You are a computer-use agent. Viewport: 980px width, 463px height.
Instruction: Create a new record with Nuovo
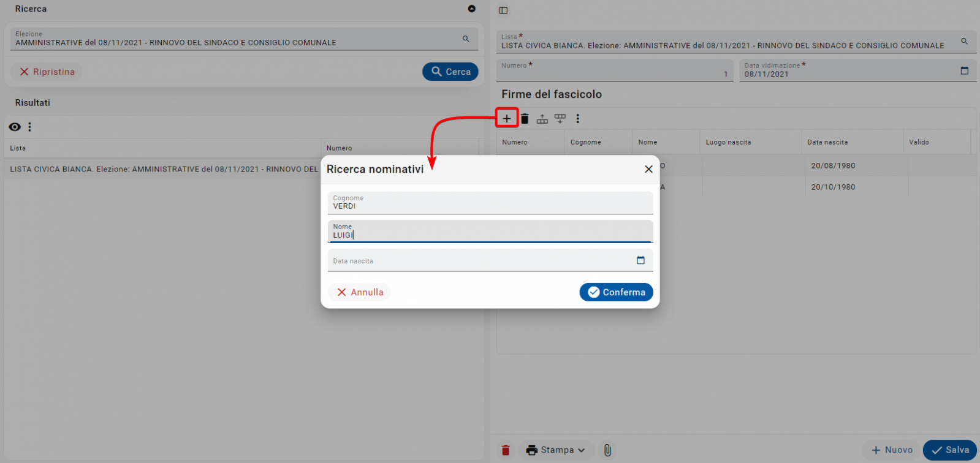pyautogui.click(x=892, y=450)
